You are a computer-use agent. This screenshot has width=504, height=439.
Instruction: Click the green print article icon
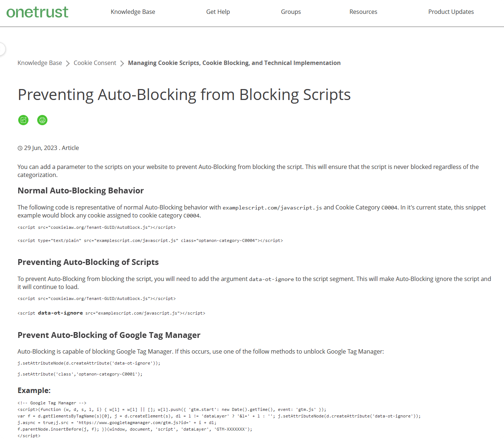(42, 120)
